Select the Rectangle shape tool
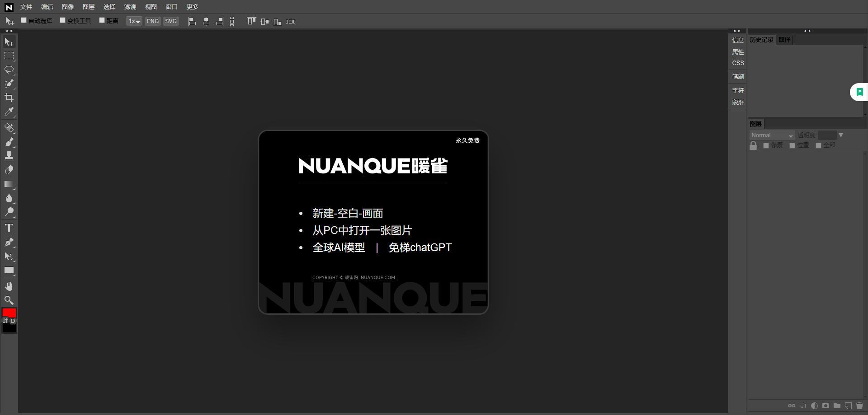Viewport: 868px width, 415px height. 9,270
